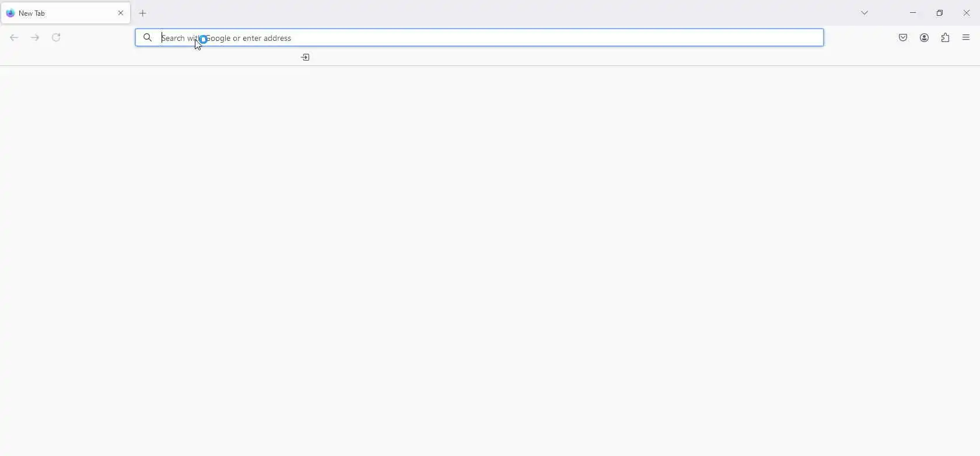Click the Forward navigation arrow
The image size is (980, 456).
[x=35, y=38]
